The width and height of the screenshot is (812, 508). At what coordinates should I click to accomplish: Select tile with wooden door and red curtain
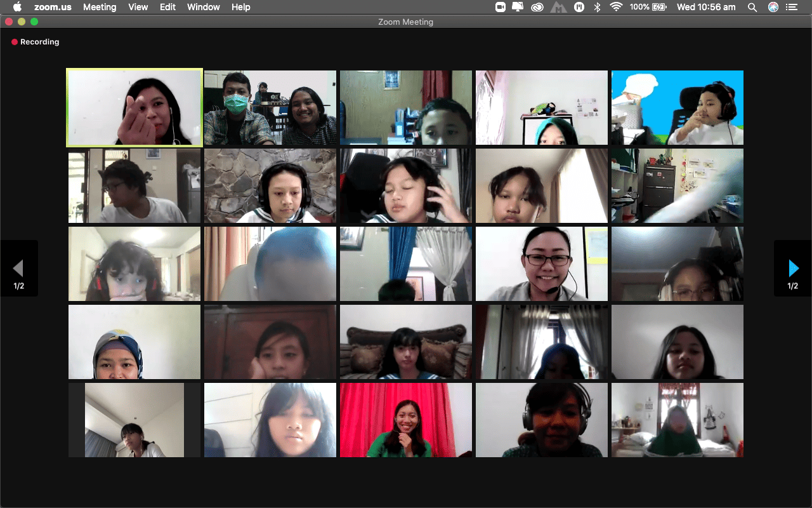pyautogui.click(x=406, y=108)
